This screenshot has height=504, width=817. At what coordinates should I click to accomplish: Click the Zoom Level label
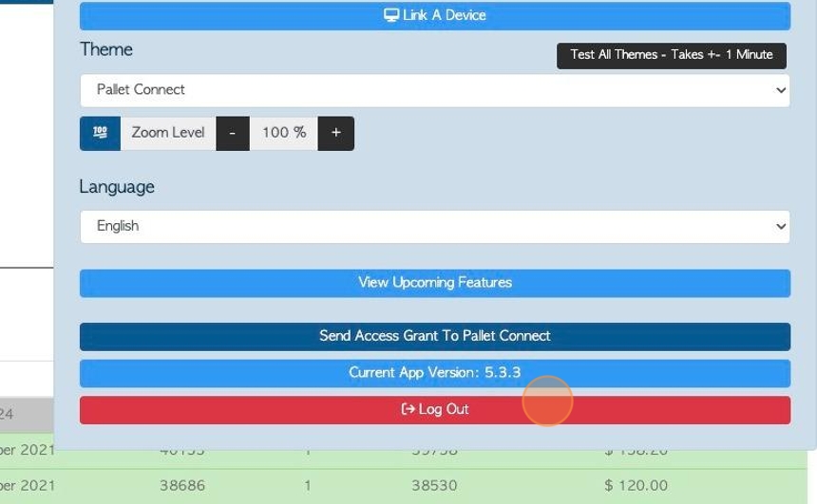click(x=168, y=133)
